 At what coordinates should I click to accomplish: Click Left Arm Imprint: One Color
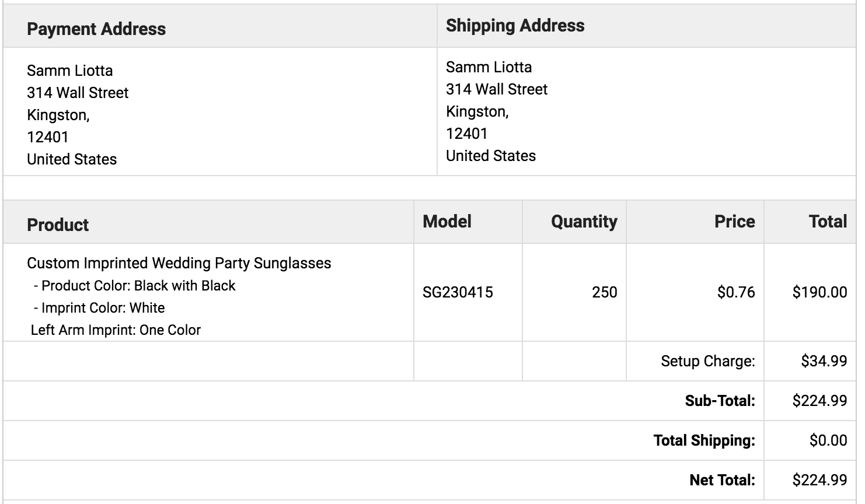click(116, 330)
